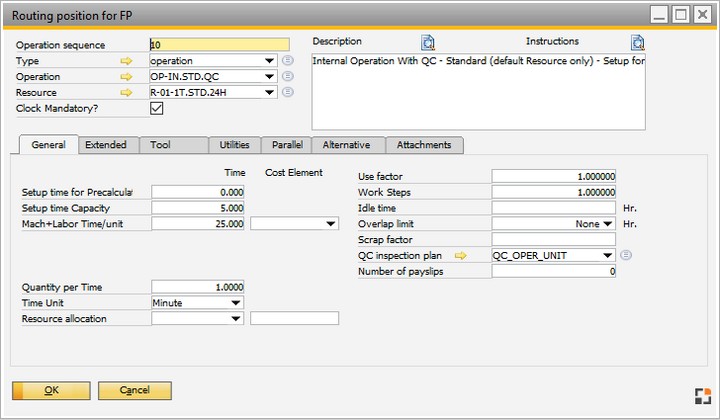This screenshot has height=420, width=720.
Task: Click the round info icon beside Operation dropdown
Action: click(x=288, y=77)
